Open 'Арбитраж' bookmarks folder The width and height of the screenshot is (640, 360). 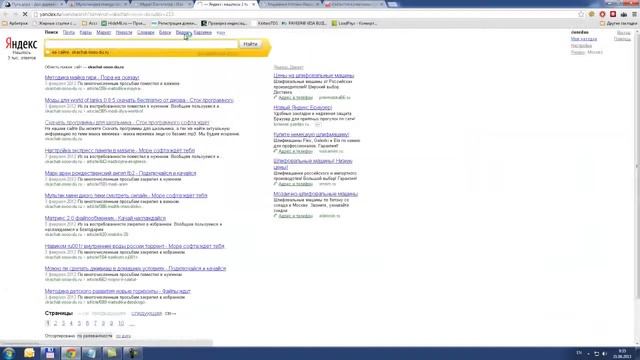click(x=15, y=23)
